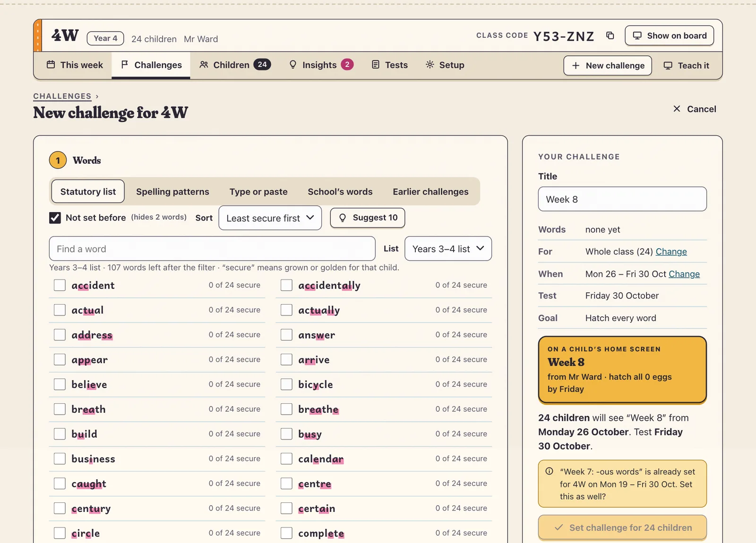756x543 pixels.
Task: Choose Type or paste word source
Action: (258, 192)
